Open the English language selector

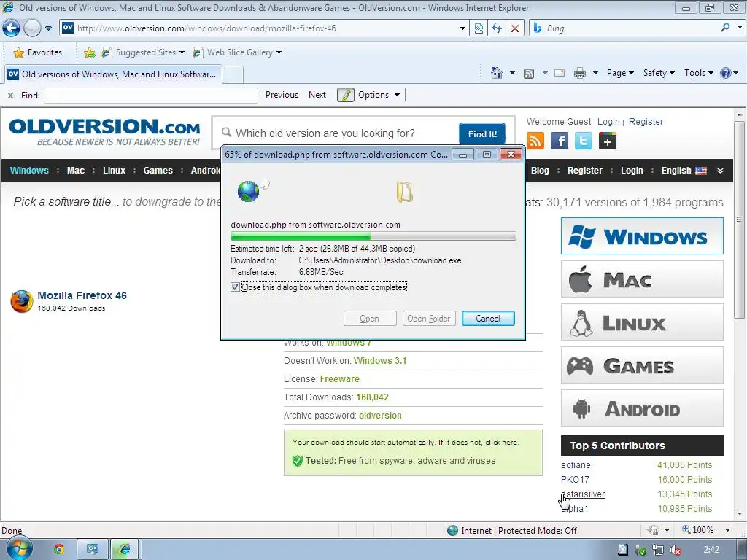click(x=684, y=171)
